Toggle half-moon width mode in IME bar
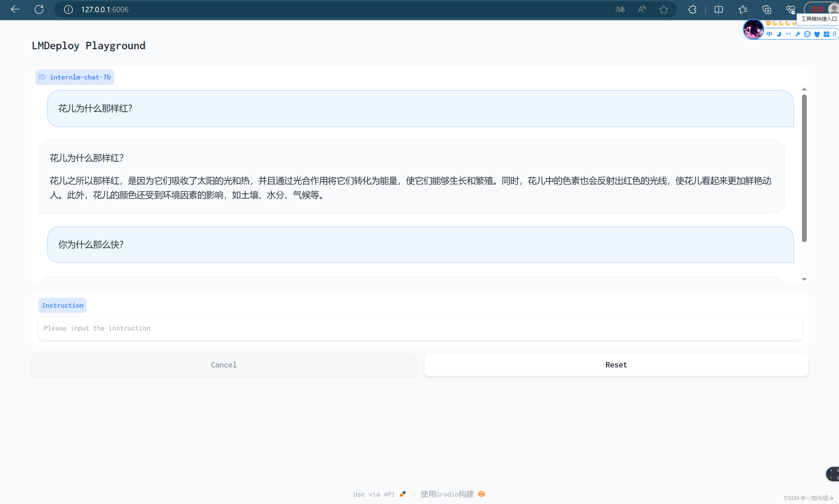 pyautogui.click(x=779, y=34)
